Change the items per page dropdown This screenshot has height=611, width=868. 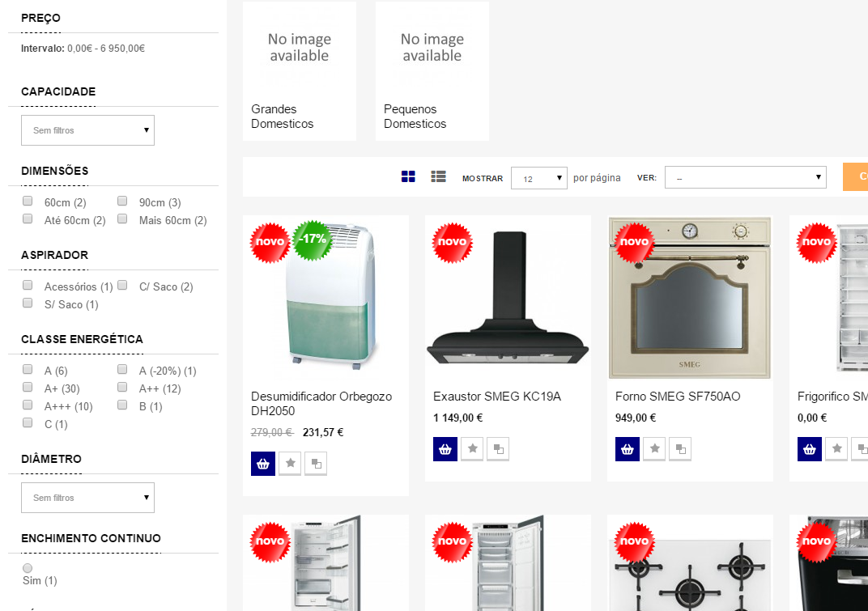[x=538, y=178]
